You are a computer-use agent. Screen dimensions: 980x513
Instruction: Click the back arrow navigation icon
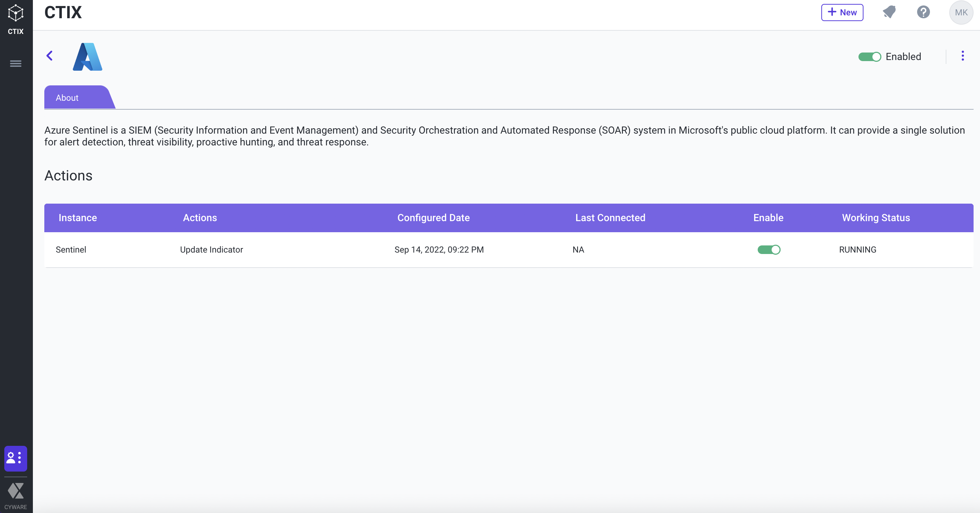click(50, 56)
